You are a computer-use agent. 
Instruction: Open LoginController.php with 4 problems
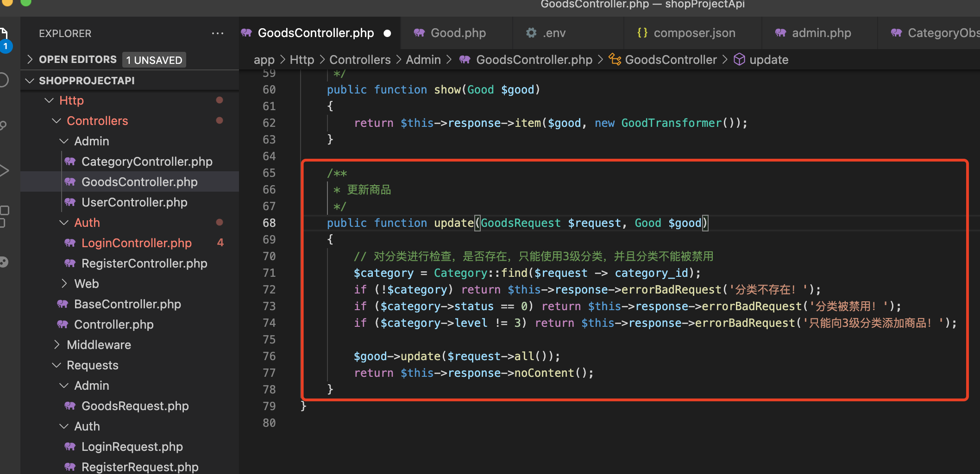(130, 243)
